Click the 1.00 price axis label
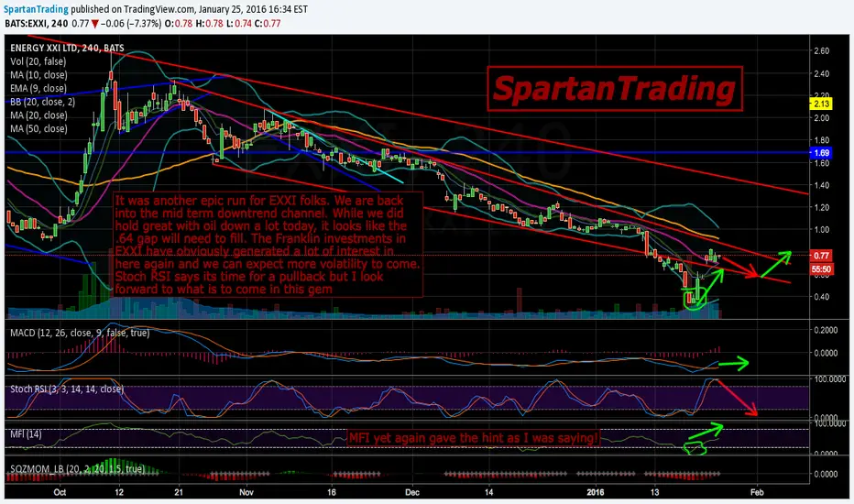The width and height of the screenshot is (854, 504). point(821,229)
